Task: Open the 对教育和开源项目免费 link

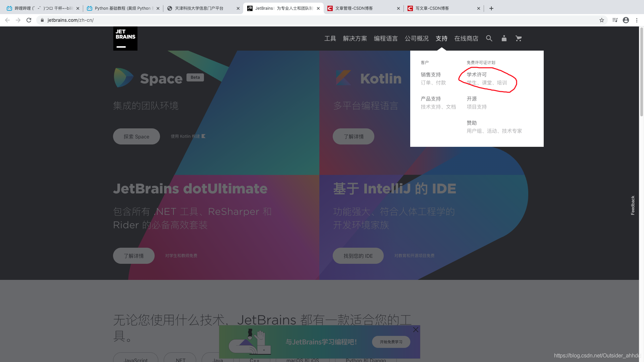Action: pyautogui.click(x=414, y=255)
